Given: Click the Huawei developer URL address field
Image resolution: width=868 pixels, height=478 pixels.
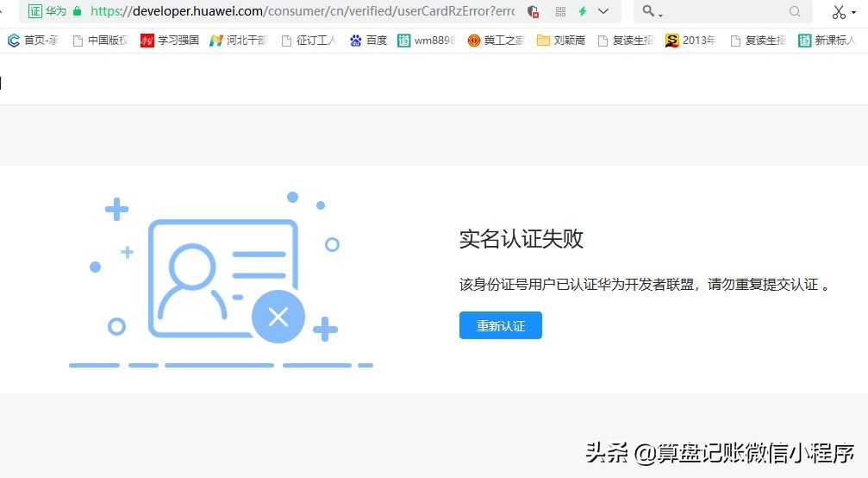Looking at the screenshot, I should 303,11.
